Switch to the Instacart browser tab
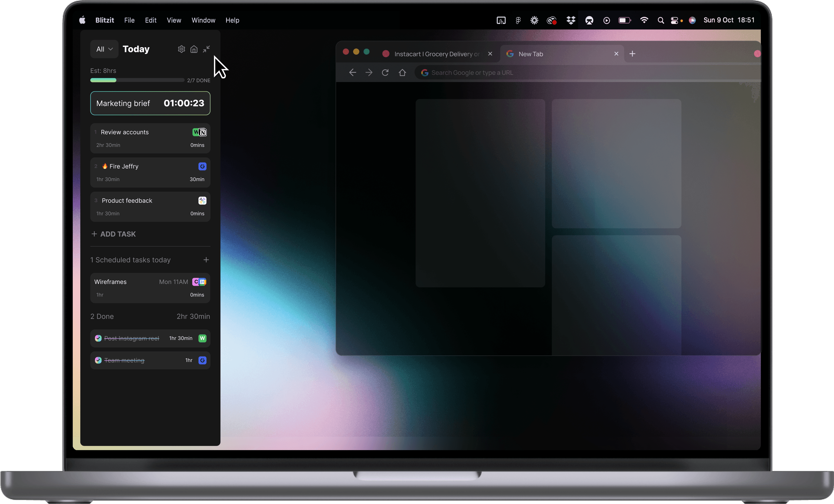The width and height of the screenshot is (834, 504). point(437,54)
